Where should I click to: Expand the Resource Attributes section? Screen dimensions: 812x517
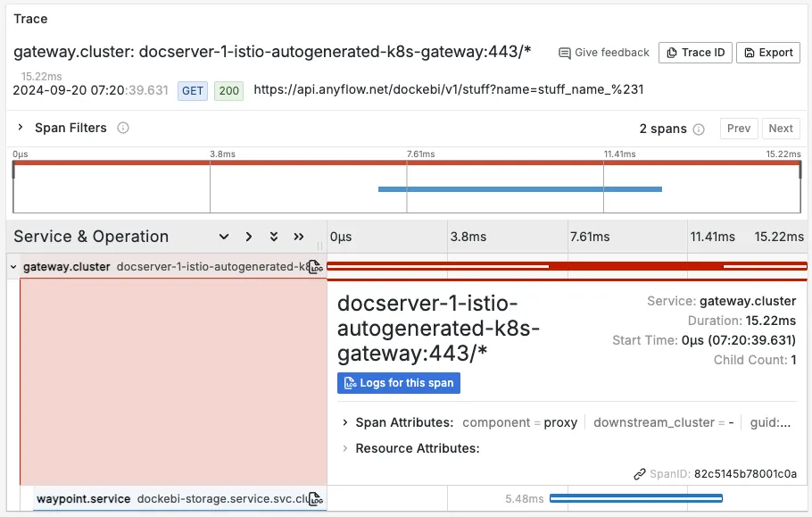[x=344, y=448]
